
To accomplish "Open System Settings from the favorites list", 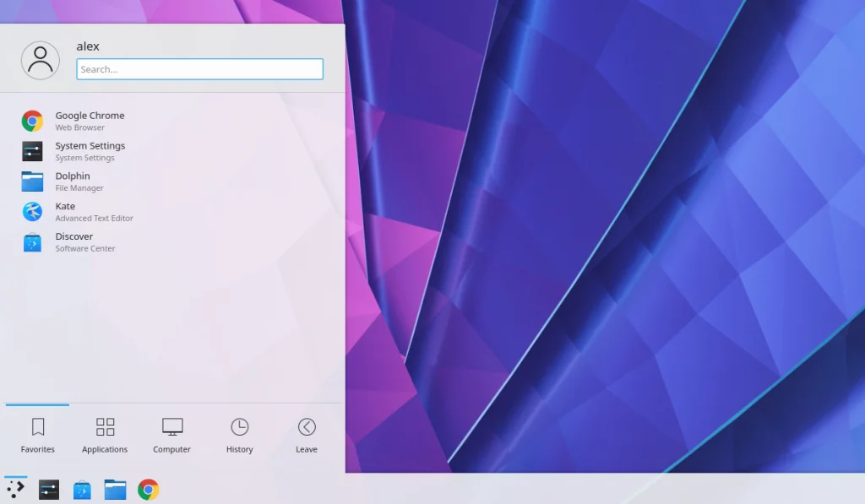I will [31, 151].
